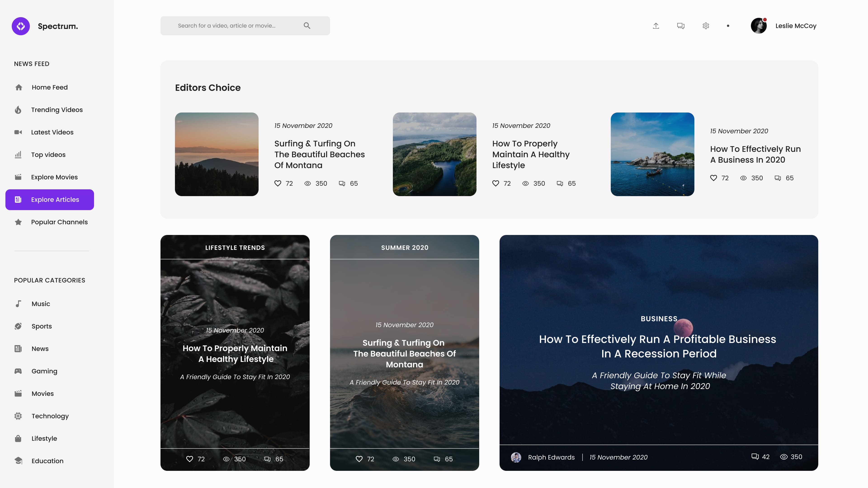Viewport: 868px width, 488px height.
Task: Open Home Feed in sidebar
Action: [50, 88]
